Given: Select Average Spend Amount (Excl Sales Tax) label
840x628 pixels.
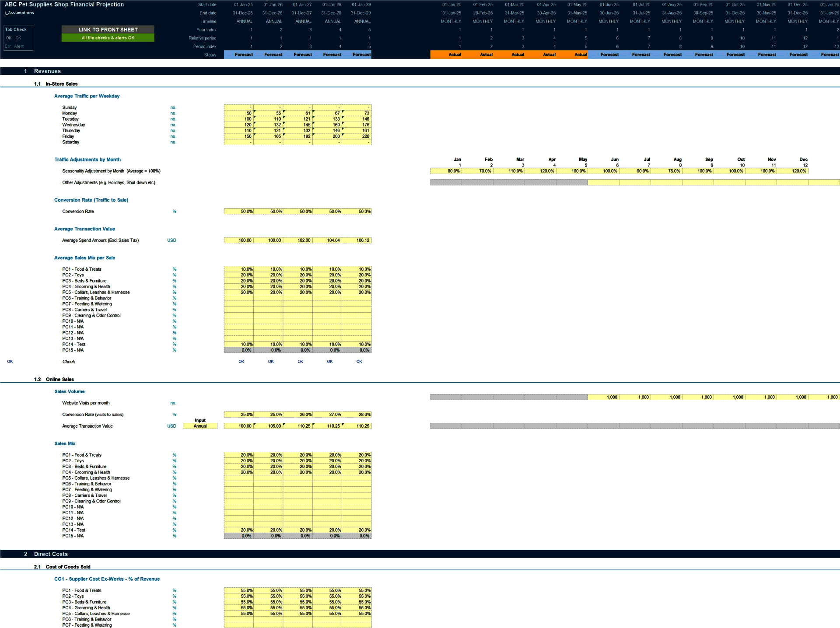Looking at the screenshot, I should [100, 241].
